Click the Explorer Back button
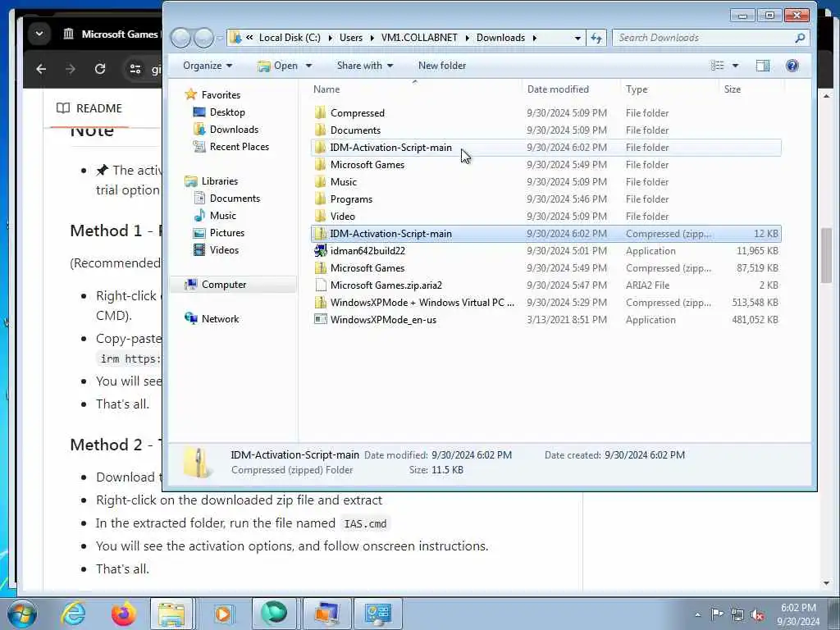The image size is (840, 630). 181,38
